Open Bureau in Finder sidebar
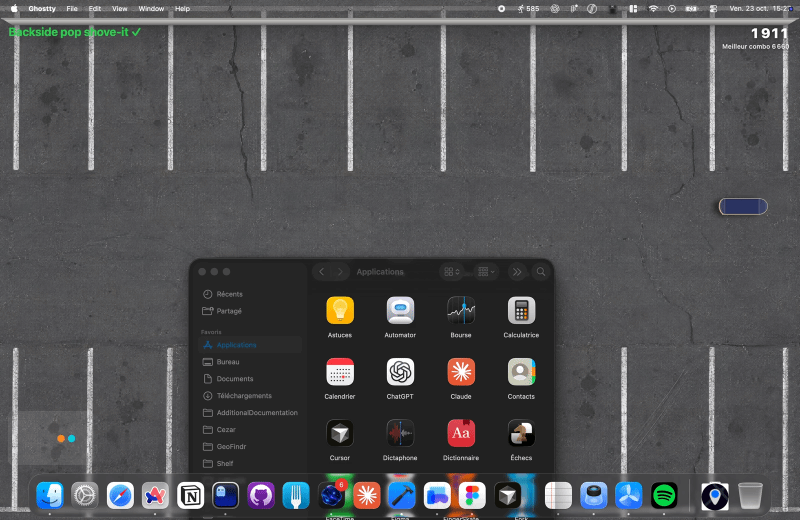Viewport: 800px width, 520px height. [x=250, y=362]
